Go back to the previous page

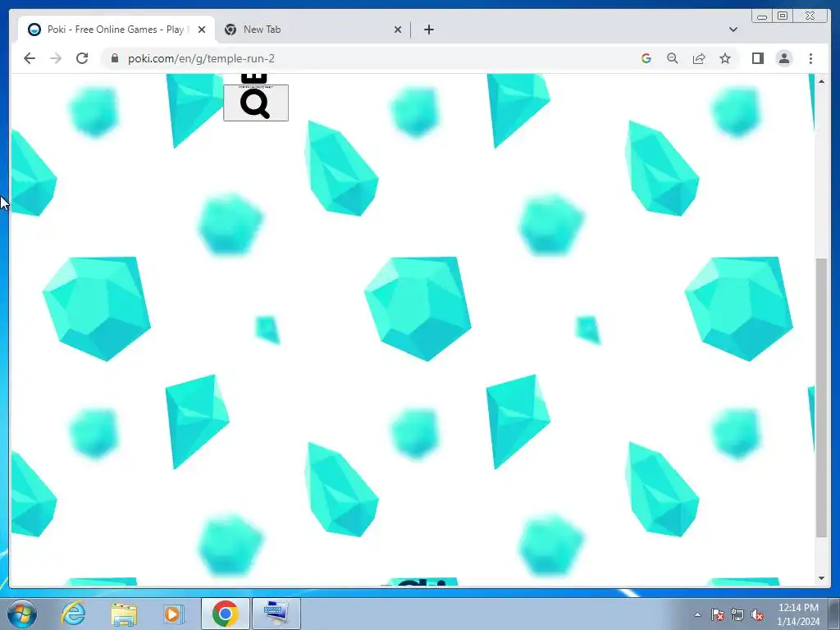coord(30,58)
